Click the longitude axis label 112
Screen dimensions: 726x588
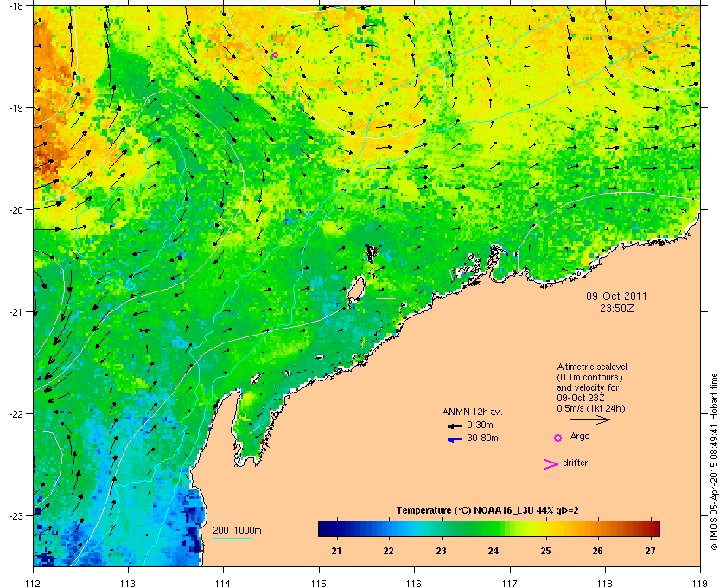point(34,583)
